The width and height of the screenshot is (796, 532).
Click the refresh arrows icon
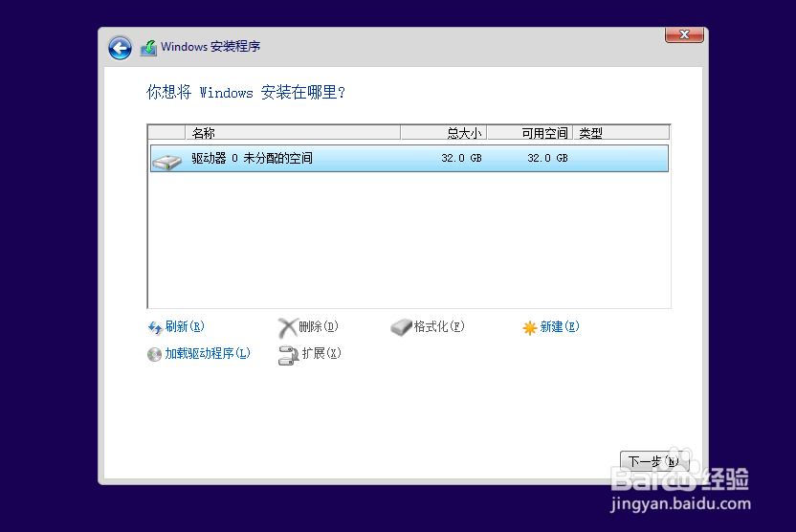point(155,328)
